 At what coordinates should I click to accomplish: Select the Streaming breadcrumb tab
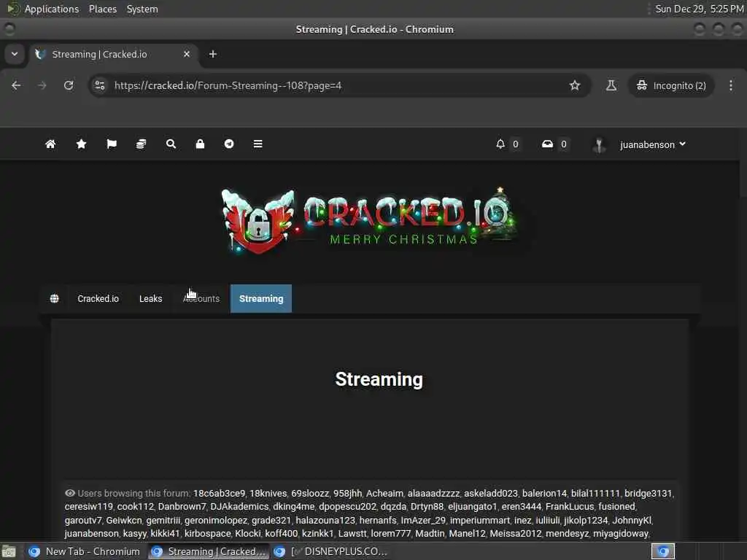point(261,298)
